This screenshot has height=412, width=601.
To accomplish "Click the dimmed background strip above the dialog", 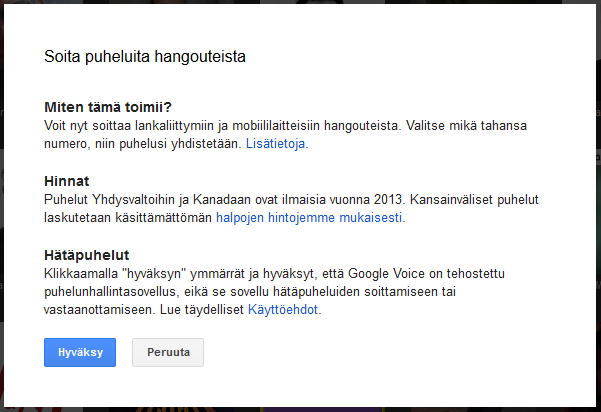I will (x=300, y=4).
